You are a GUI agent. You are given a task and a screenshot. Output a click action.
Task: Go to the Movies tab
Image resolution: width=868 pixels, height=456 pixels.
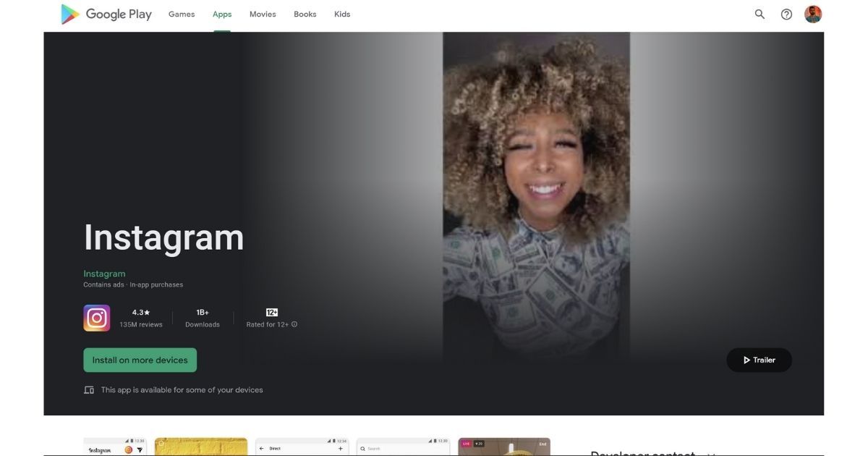263,14
